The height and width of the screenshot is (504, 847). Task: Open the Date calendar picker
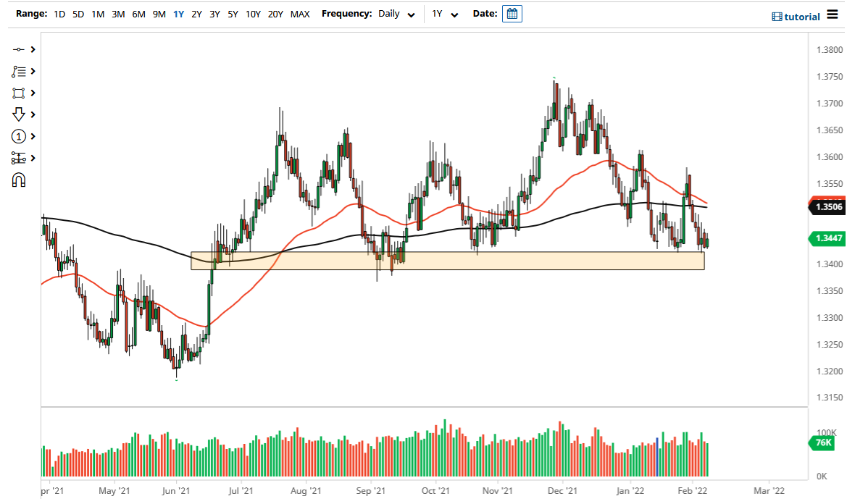(512, 13)
